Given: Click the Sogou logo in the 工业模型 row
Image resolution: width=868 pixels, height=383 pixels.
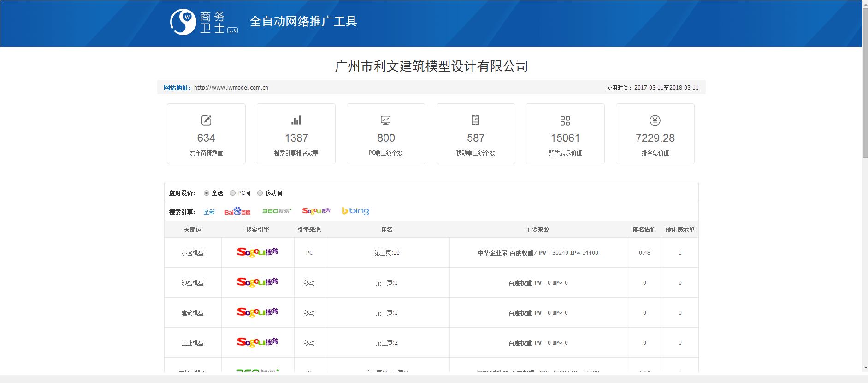Looking at the screenshot, I should (258, 342).
